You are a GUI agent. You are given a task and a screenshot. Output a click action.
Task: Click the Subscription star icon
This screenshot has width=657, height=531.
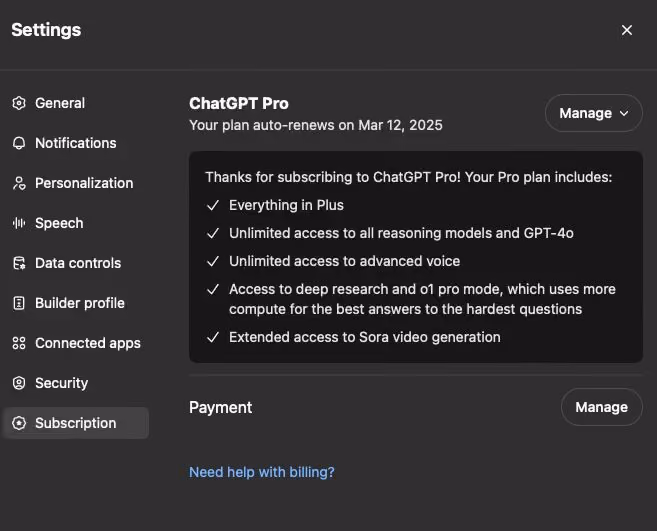pyautogui.click(x=19, y=423)
